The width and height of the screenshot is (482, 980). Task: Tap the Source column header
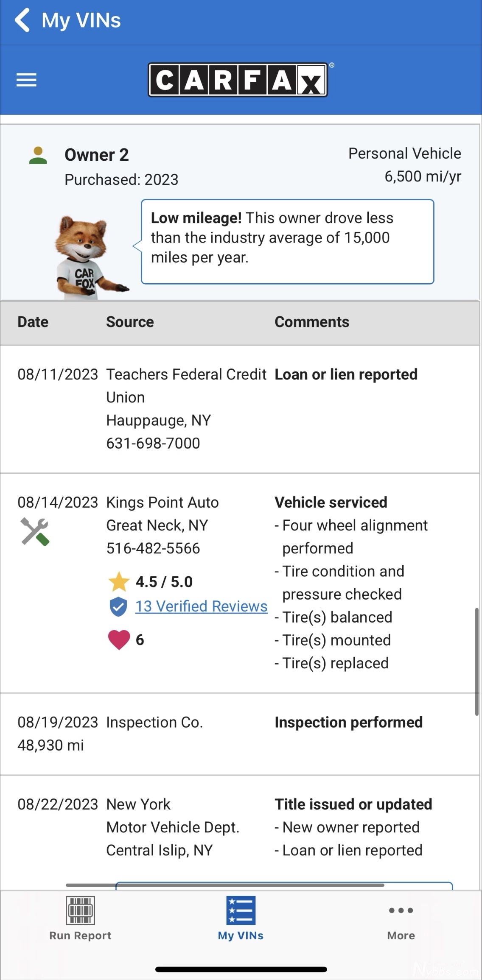[x=130, y=322]
